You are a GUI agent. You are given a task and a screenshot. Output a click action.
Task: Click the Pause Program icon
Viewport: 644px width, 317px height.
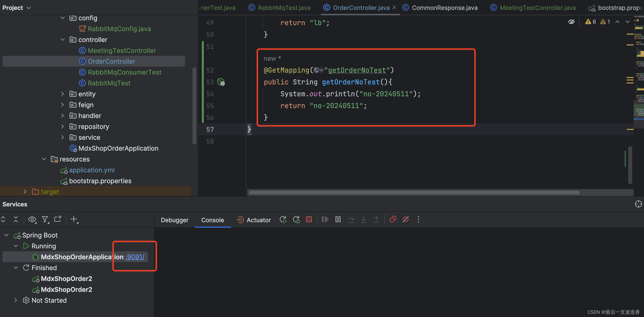(x=338, y=219)
